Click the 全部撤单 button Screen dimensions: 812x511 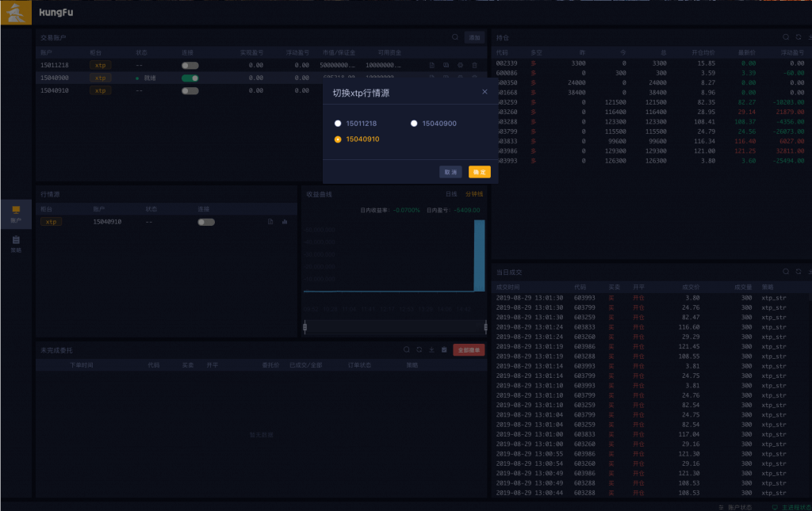469,350
